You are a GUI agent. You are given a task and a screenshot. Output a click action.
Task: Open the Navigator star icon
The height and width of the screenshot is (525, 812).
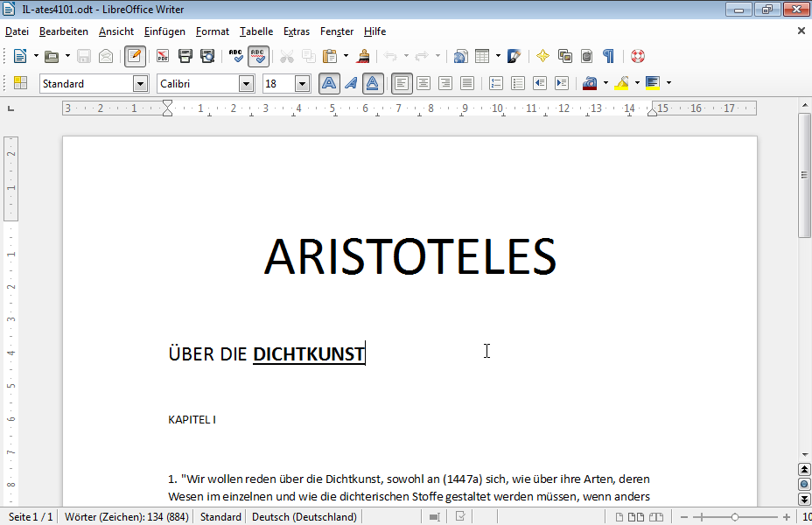click(542, 56)
